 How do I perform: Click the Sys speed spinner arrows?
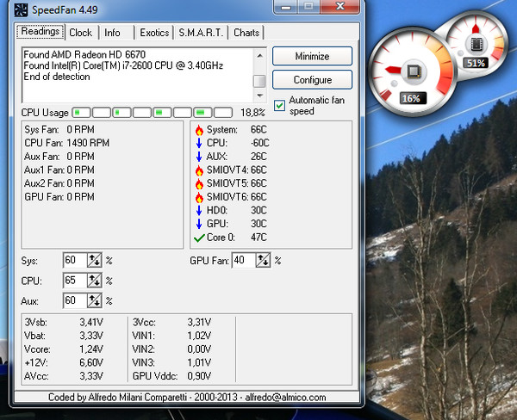(x=94, y=261)
